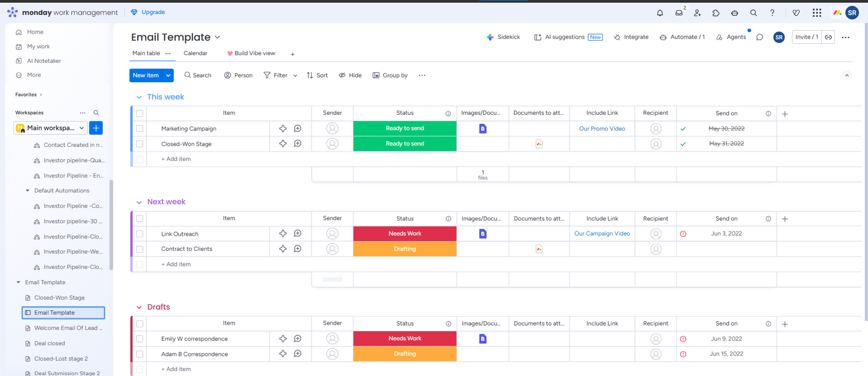This screenshot has width=868, height=376.
Task: Open the top-bar search magnifier
Action: (754, 13)
